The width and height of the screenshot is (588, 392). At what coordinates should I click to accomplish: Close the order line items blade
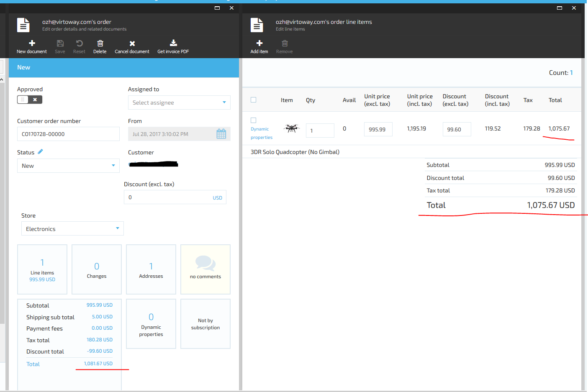pos(574,8)
